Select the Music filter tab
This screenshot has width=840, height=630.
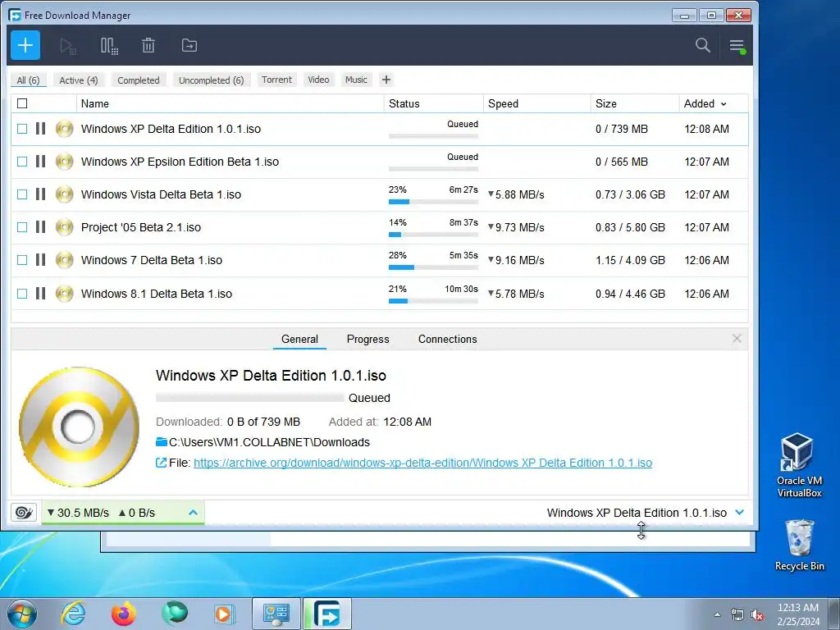pos(356,80)
